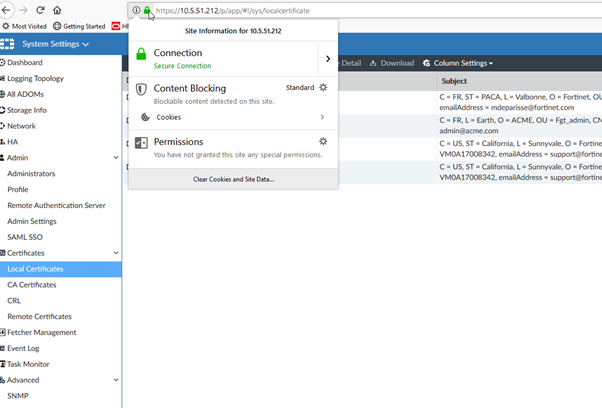Open Admin Settings item
Screen dimensions: 602x408
pos(32,221)
